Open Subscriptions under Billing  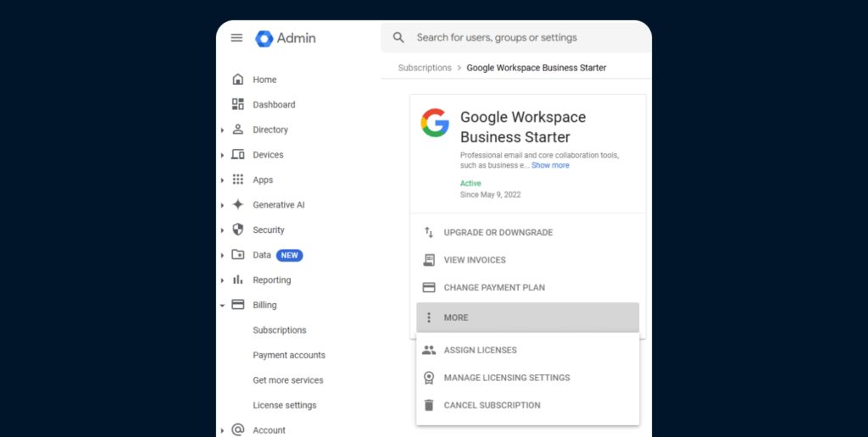pos(280,330)
